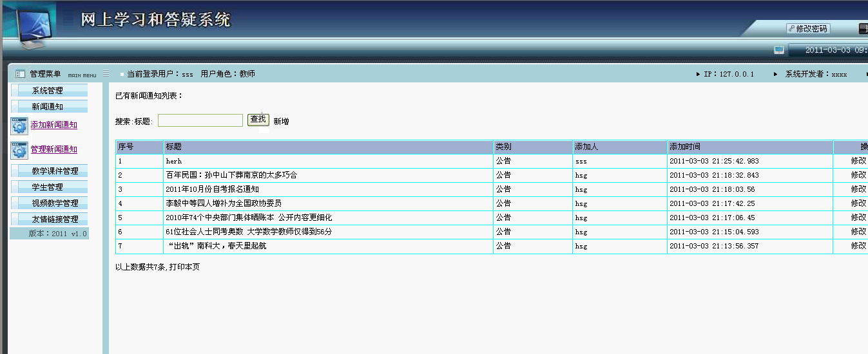The height and width of the screenshot is (354, 868).
Task: Click title '百年民国：孙中山下葬南京的太多巧合'
Action: pyautogui.click(x=231, y=175)
